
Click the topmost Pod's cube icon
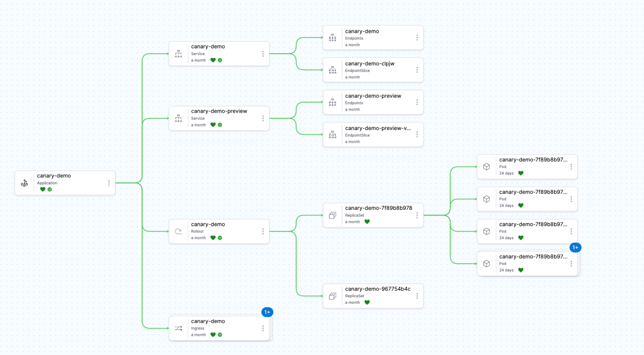[x=486, y=167]
